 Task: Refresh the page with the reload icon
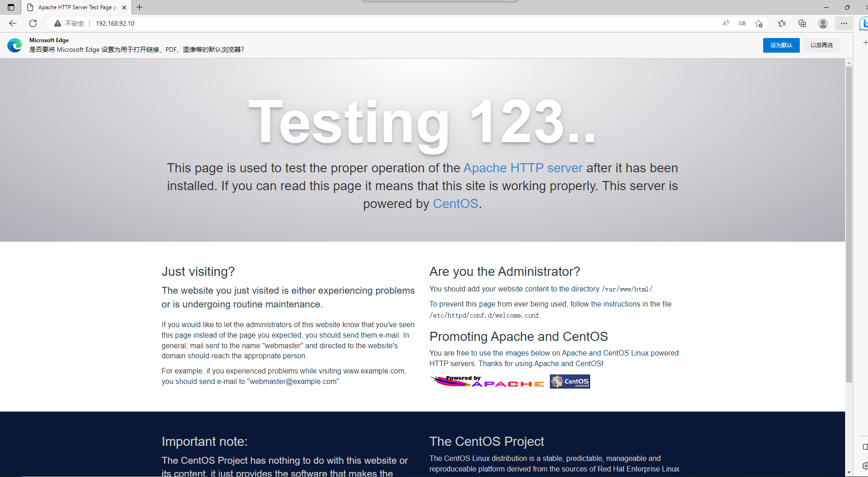[33, 23]
